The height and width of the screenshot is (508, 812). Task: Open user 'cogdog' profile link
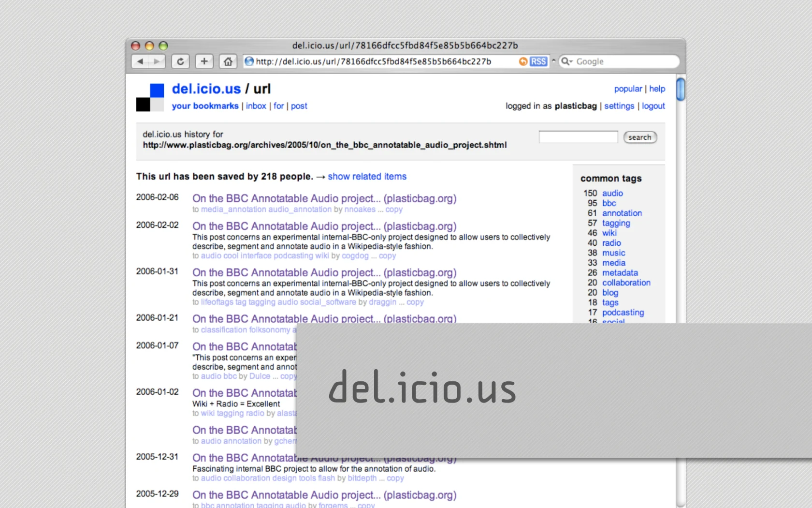pyautogui.click(x=355, y=255)
